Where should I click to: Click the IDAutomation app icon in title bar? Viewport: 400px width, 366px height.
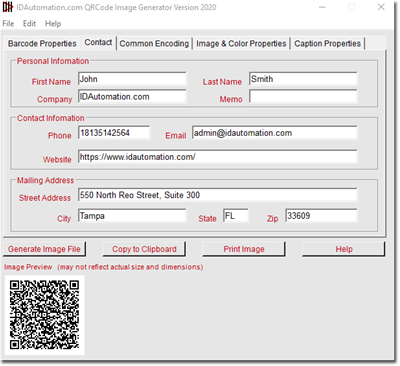8,7
